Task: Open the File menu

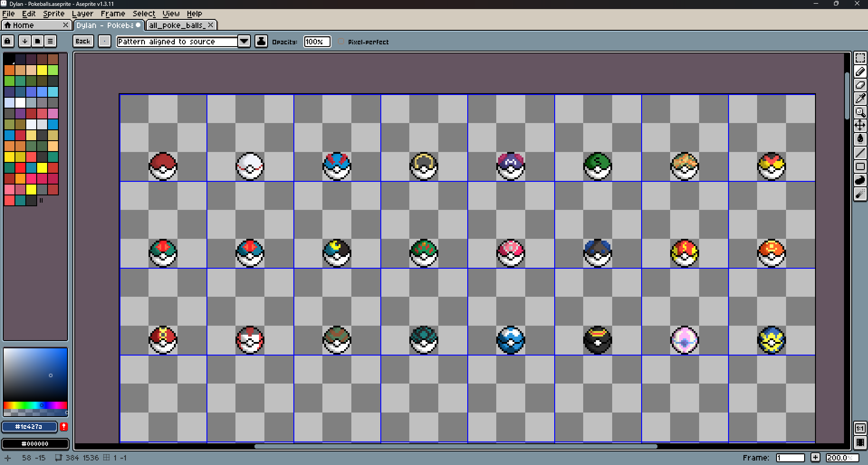Action: click(9, 14)
